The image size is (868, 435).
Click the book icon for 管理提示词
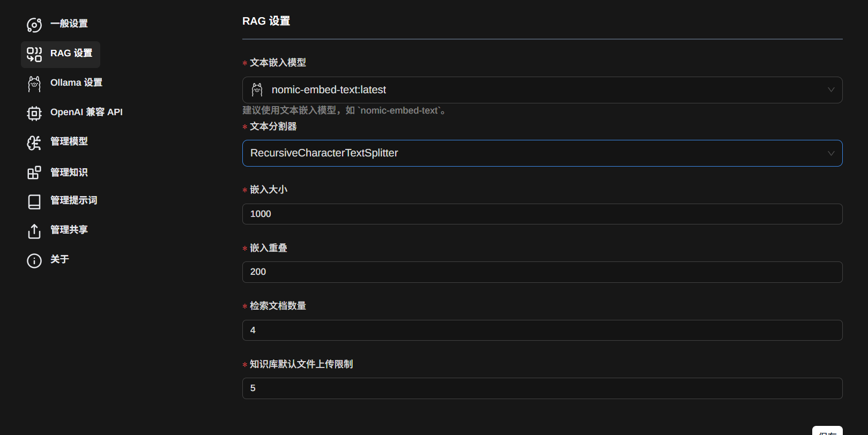(x=34, y=202)
